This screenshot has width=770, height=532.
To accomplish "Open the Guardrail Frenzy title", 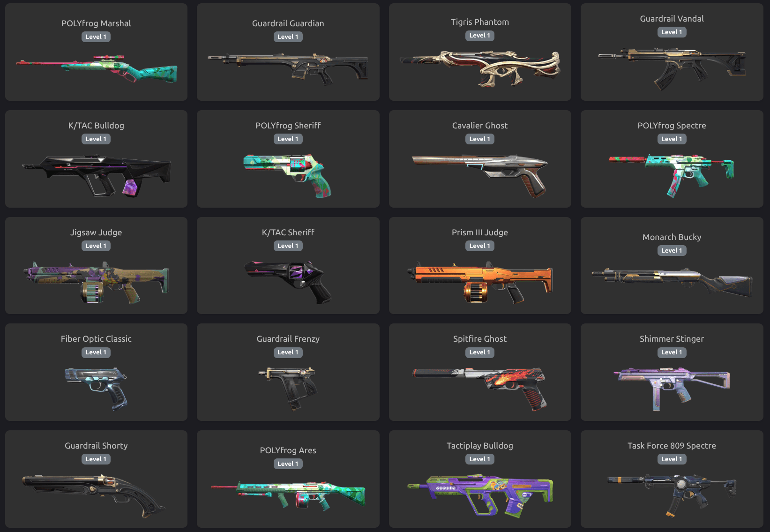I will [288, 338].
